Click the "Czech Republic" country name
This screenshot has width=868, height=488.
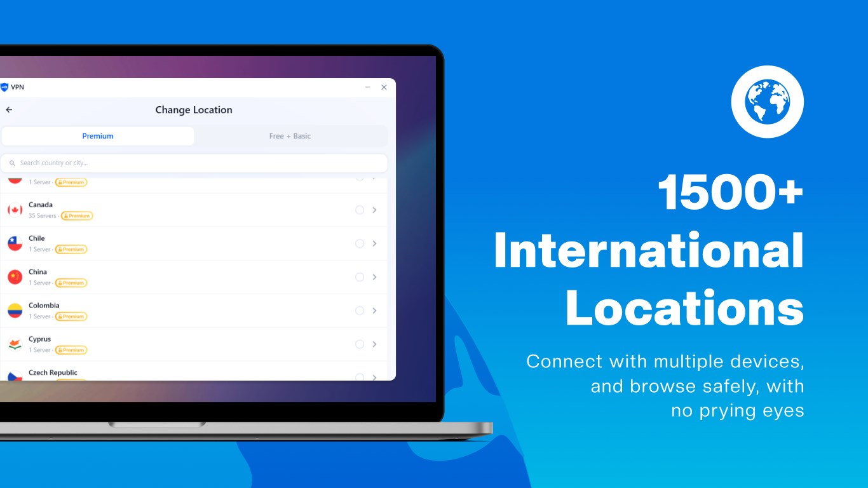[53, 373]
